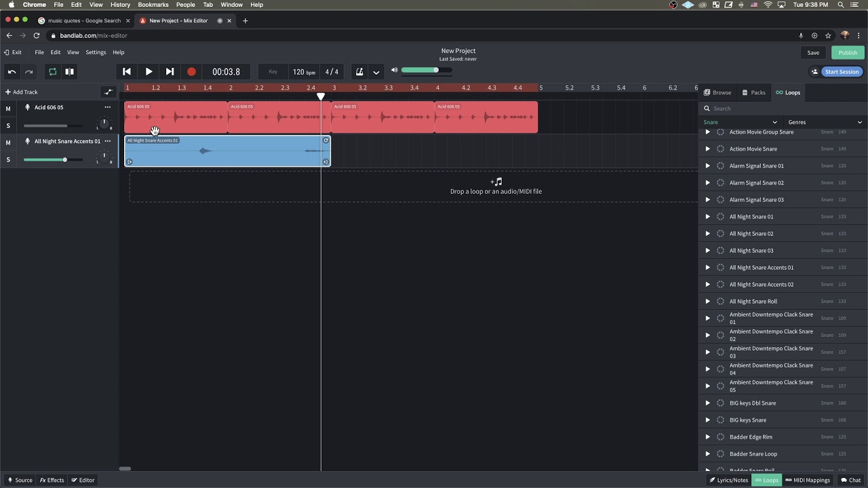The height and width of the screenshot is (488, 868).
Task: Toggle the bottom Loops panel button
Action: coord(766,480)
